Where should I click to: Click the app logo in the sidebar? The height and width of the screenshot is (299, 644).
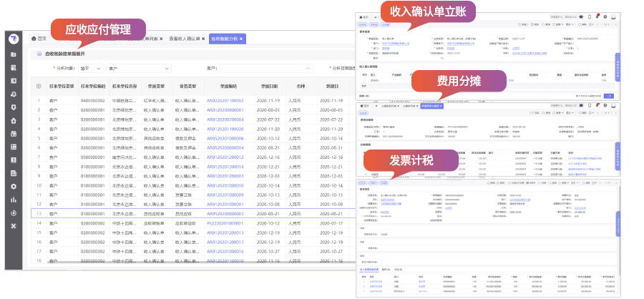click(14, 39)
